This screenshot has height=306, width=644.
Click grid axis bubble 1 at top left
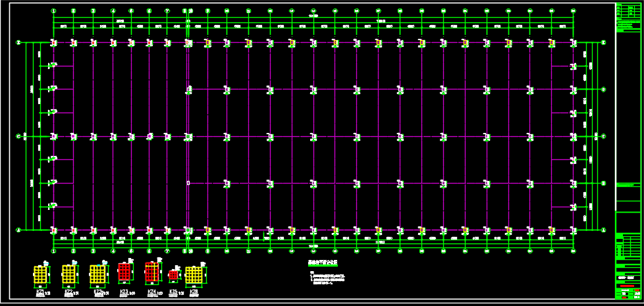click(54, 11)
